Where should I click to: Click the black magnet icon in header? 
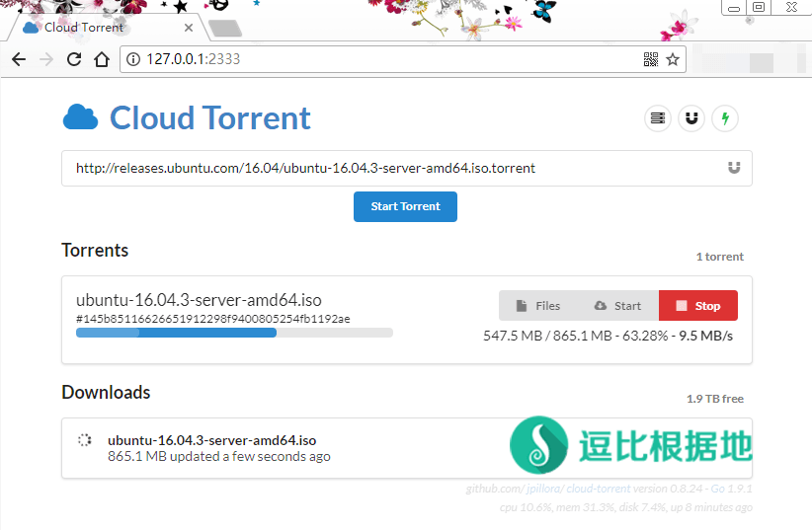[691, 118]
